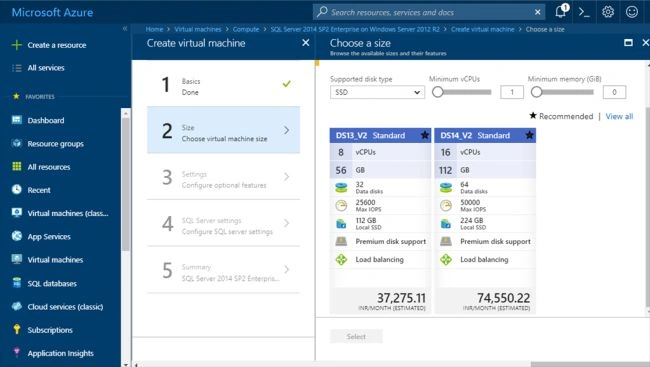Go to Compute breadcrumb link
This screenshot has height=367, width=650.
pyautogui.click(x=246, y=29)
